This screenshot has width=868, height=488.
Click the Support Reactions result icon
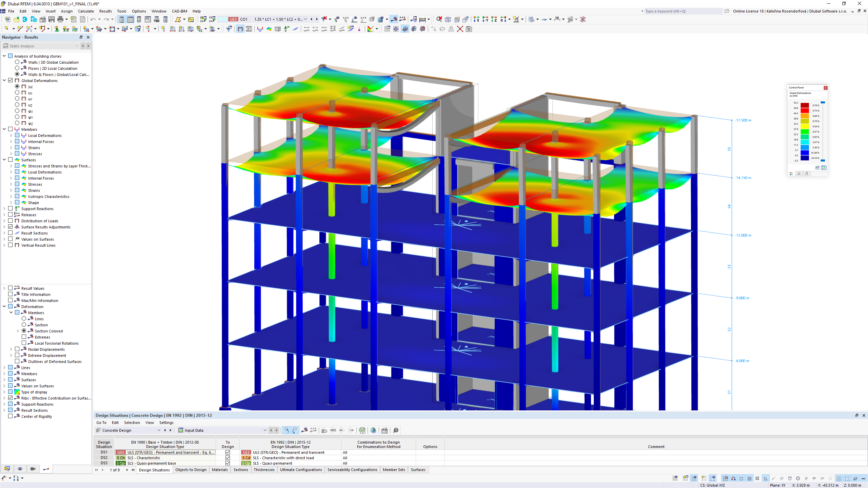pos(17,208)
